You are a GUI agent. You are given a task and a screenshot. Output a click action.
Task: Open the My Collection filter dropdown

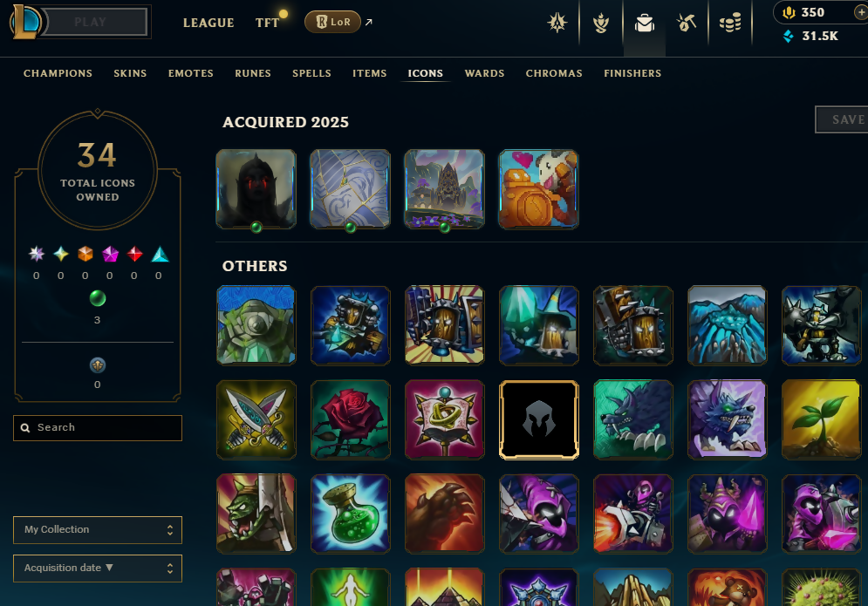pos(98,529)
